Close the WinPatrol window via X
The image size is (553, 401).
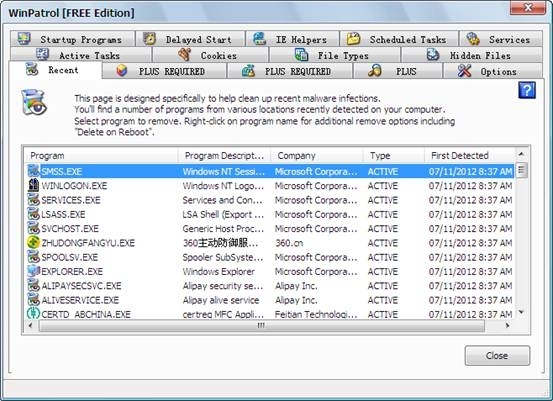point(528,7)
